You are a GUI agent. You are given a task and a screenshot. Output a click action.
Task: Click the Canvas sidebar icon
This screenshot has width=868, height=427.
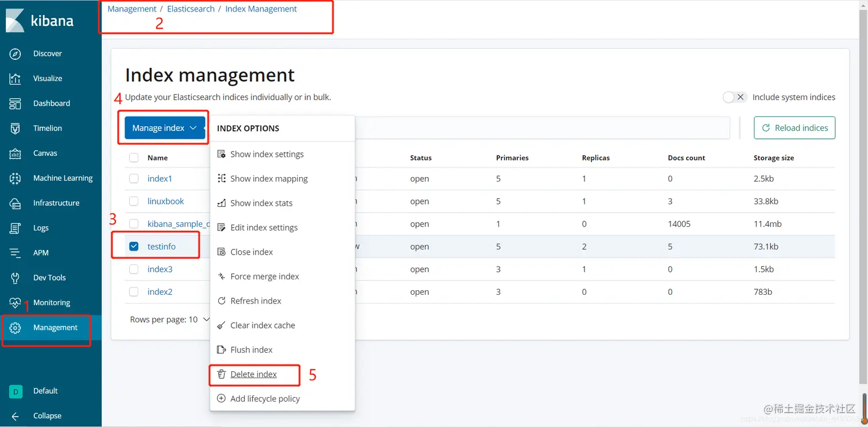15,153
